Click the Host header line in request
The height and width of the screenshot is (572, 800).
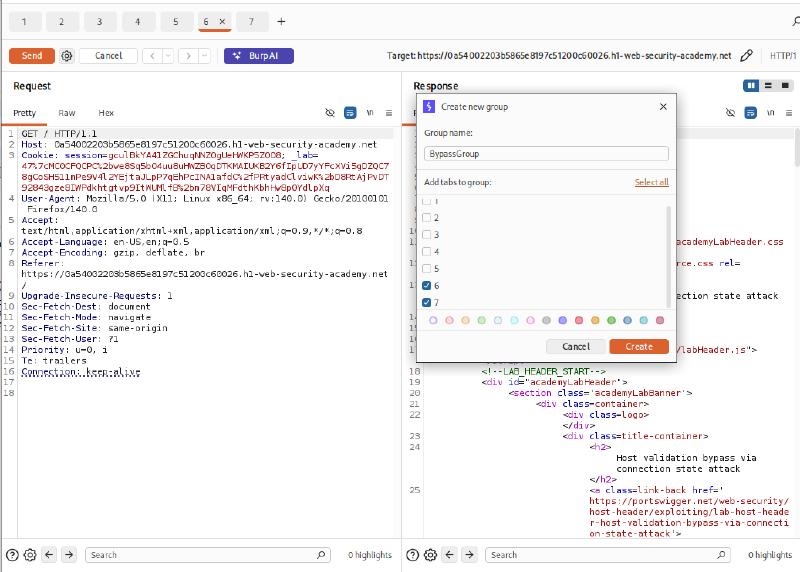[199, 144]
